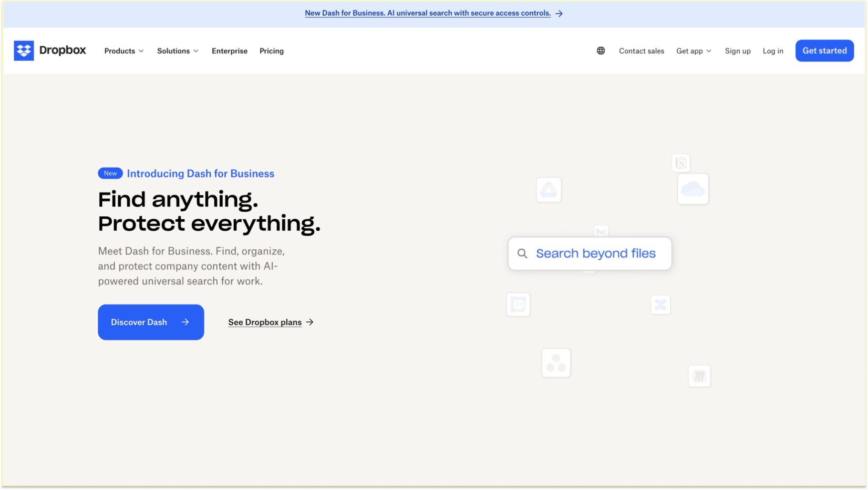Image resolution: width=868 pixels, height=490 pixels.
Task: Click the Meet Dash for Business paragraph
Action: point(191,266)
